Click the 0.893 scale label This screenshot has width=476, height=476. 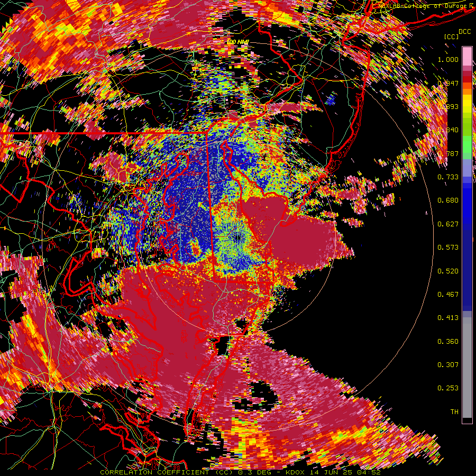[448, 106]
